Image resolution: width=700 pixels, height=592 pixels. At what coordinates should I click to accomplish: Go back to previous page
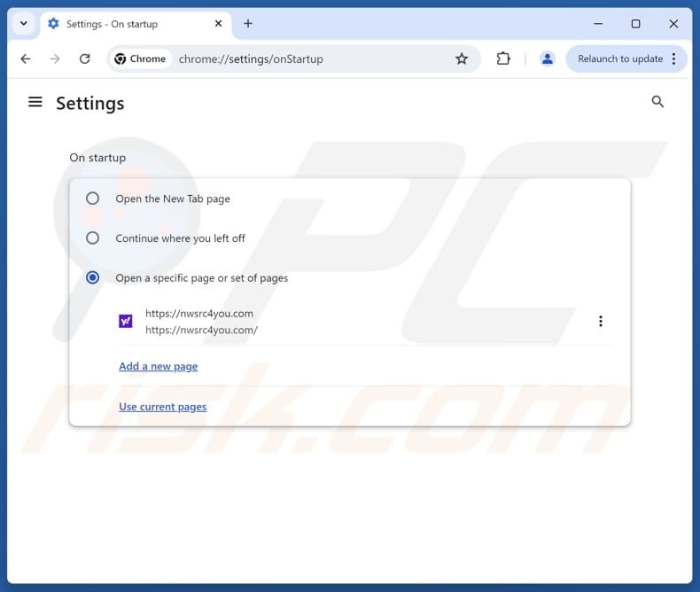pyautogui.click(x=26, y=58)
